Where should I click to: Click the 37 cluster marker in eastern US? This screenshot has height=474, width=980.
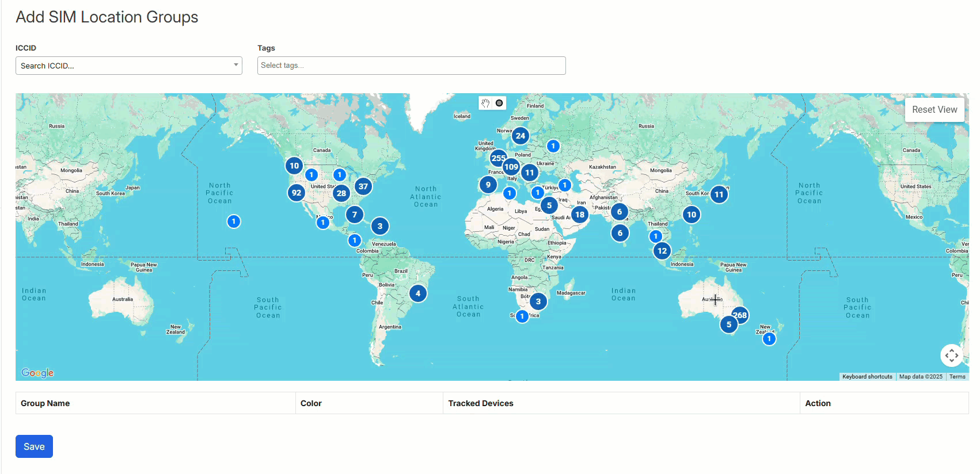363,186
